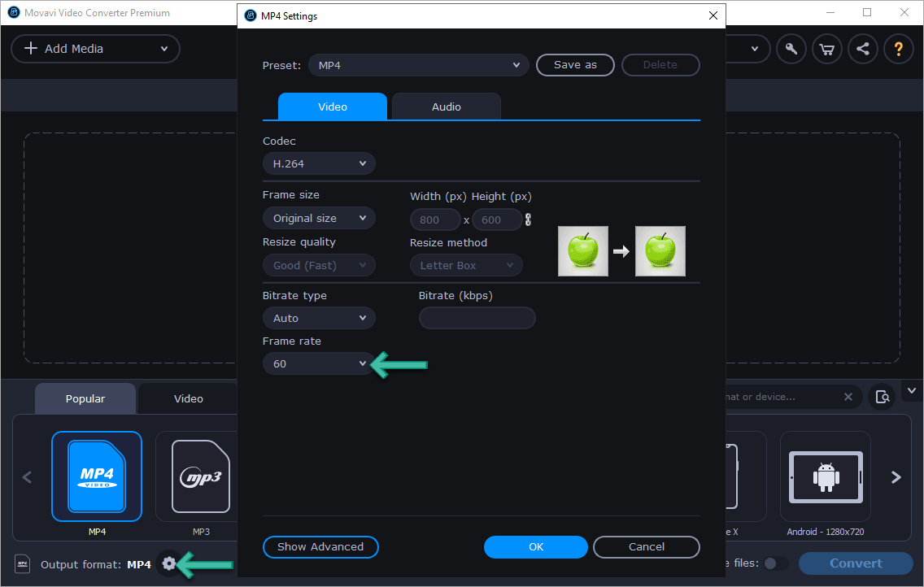Click the resized apple preview thumbnail
The width and height of the screenshot is (924, 587).
coord(660,251)
